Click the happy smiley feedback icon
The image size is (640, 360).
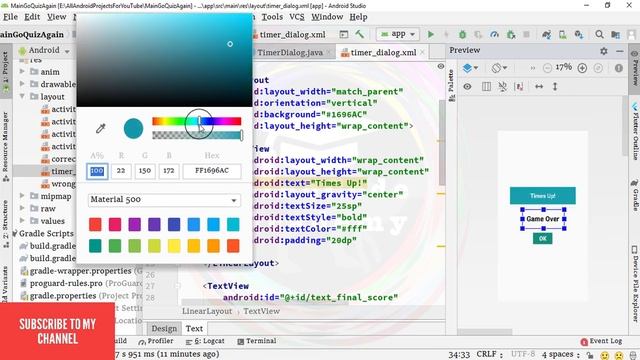click(x=605, y=355)
